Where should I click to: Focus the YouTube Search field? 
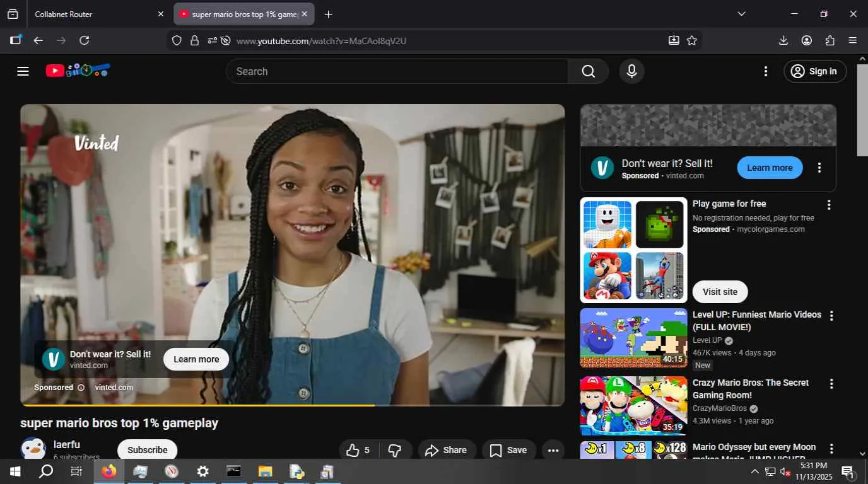[397, 71]
